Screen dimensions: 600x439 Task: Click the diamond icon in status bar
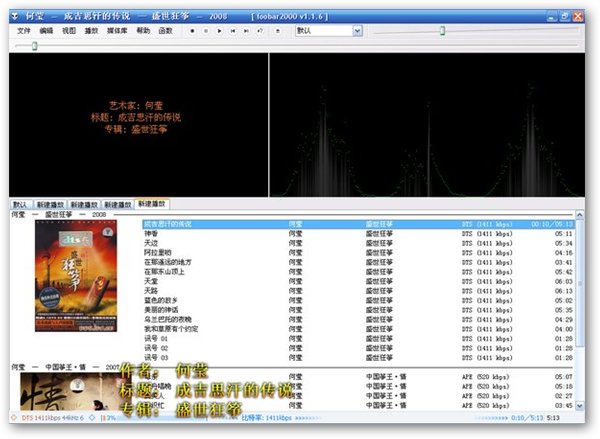coord(92,418)
